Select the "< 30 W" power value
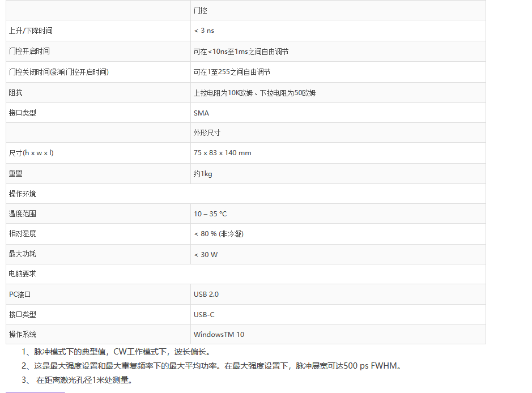The width and height of the screenshot is (532, 393). pyautogui.click(x=206, y=254)
